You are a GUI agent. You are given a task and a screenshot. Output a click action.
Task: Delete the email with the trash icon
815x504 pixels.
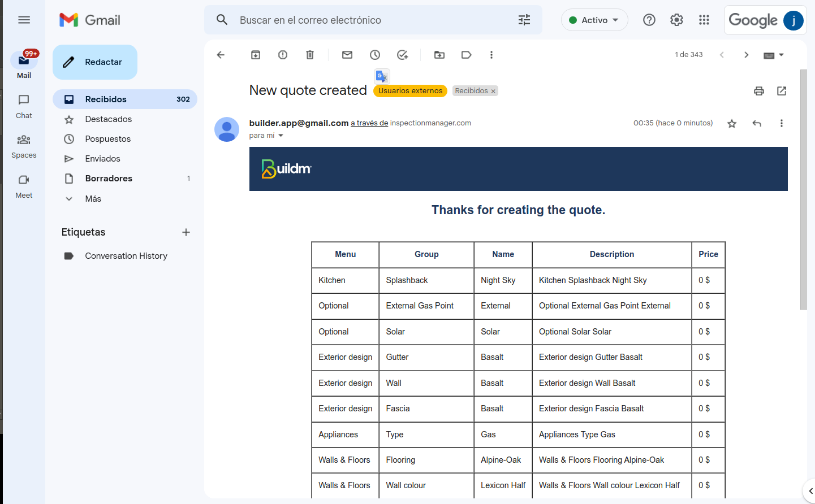[x=310, y=55]
